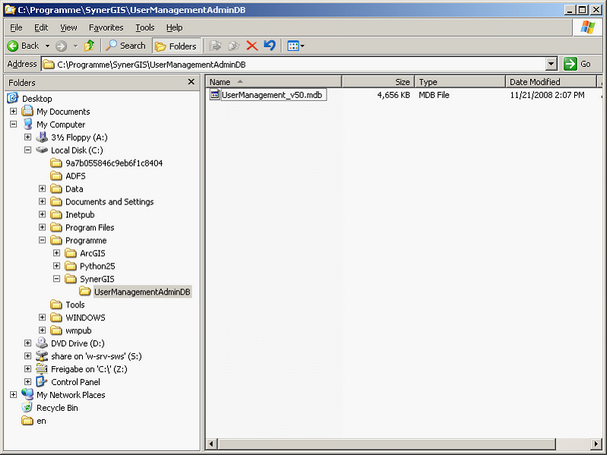Click the Freigabe on 'C:\' (Z:) icon
The height and width of the screenshot is (455, 607).
[42, 369]
